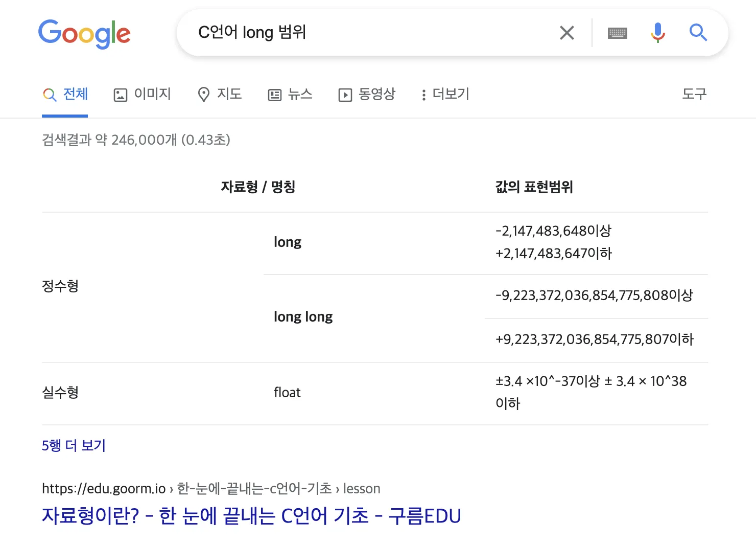This screenshot has height=545, width=756.
Task: Click the image icon beside 이미지
Action: [121, 95]
